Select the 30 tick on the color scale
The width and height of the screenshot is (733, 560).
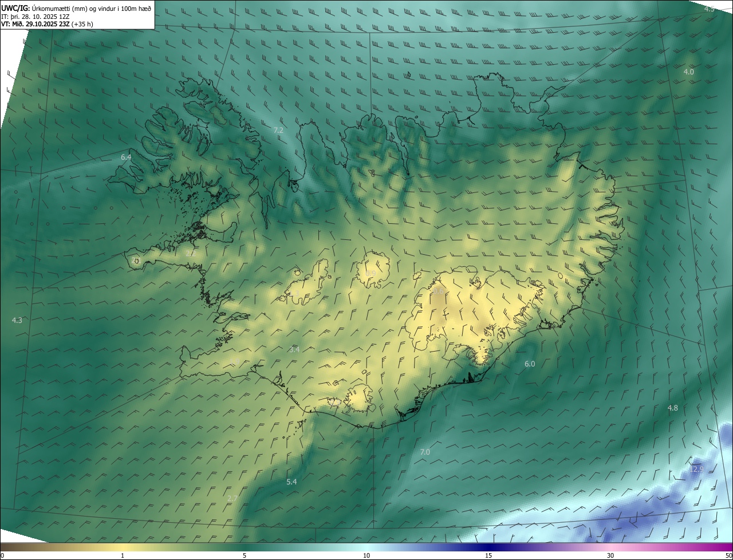[x=610, y=555]
